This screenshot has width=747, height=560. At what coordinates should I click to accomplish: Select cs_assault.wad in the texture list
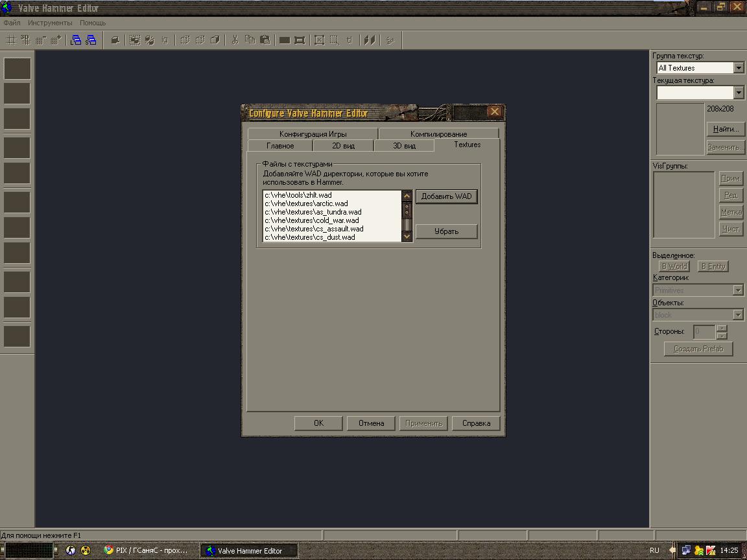[x=314, y=229]
